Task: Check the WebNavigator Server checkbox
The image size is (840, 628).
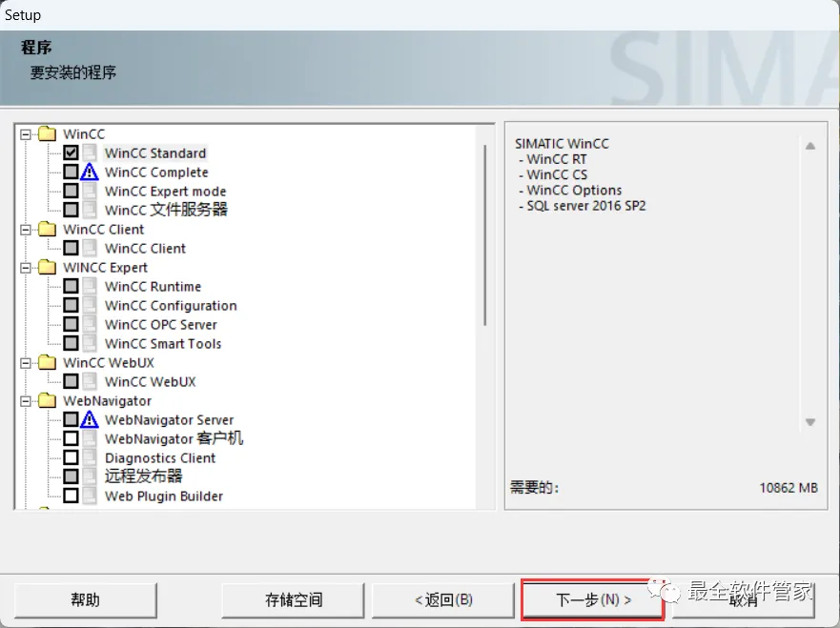Action: (x=71, y=419)
